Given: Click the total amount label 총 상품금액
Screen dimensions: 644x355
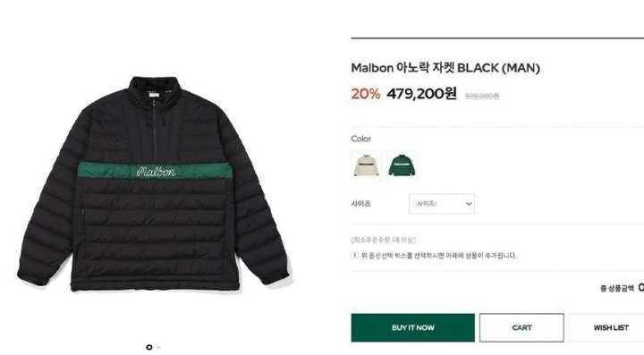Looking at the screenshot, I should [617, 289].
